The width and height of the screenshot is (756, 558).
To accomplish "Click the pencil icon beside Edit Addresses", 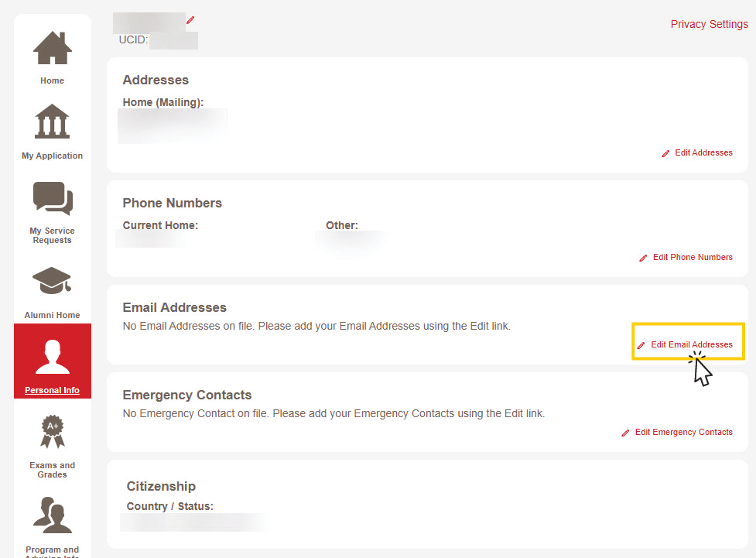I will coord(665,152).
